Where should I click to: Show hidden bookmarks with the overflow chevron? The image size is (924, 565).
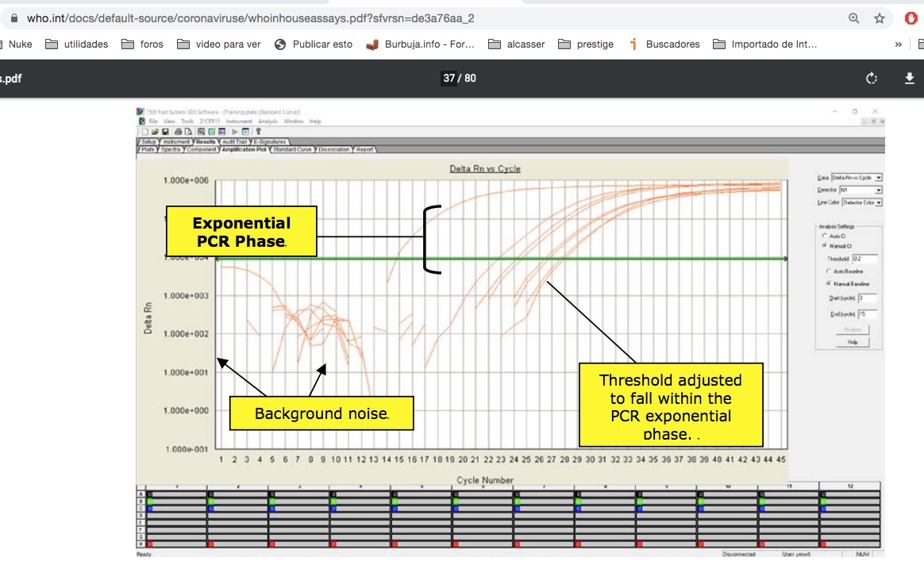coord(898,44)
